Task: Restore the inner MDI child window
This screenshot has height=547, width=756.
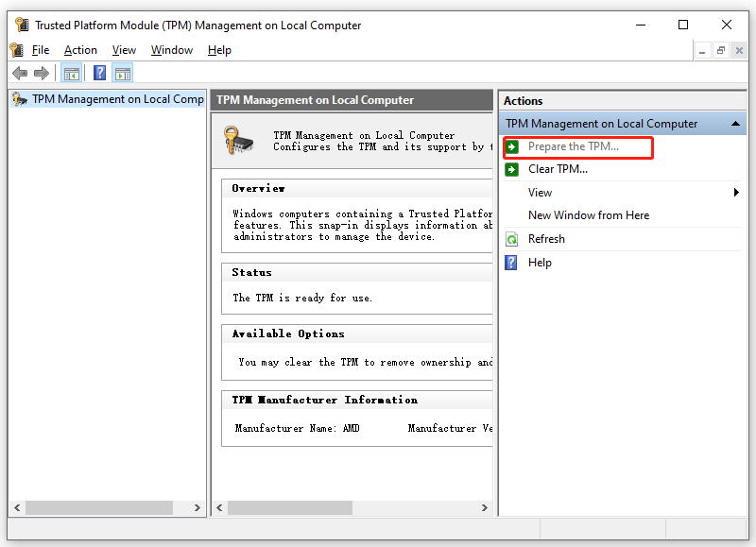Action: (721, 51)
